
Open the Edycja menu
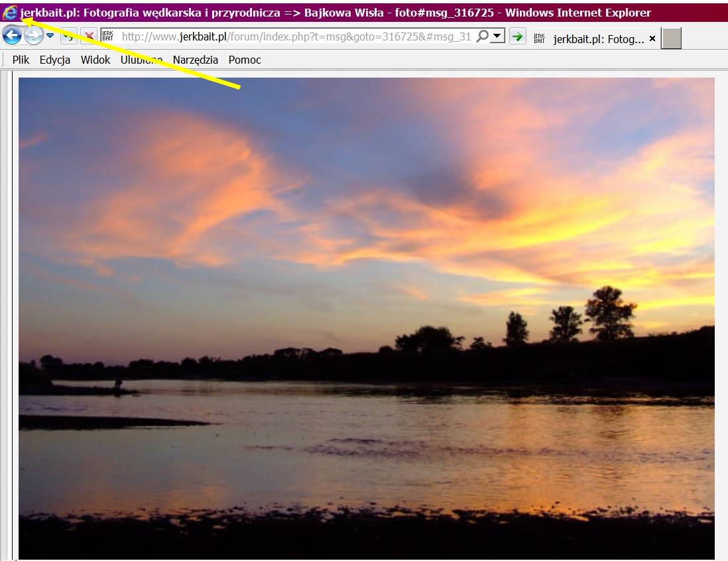55,60
